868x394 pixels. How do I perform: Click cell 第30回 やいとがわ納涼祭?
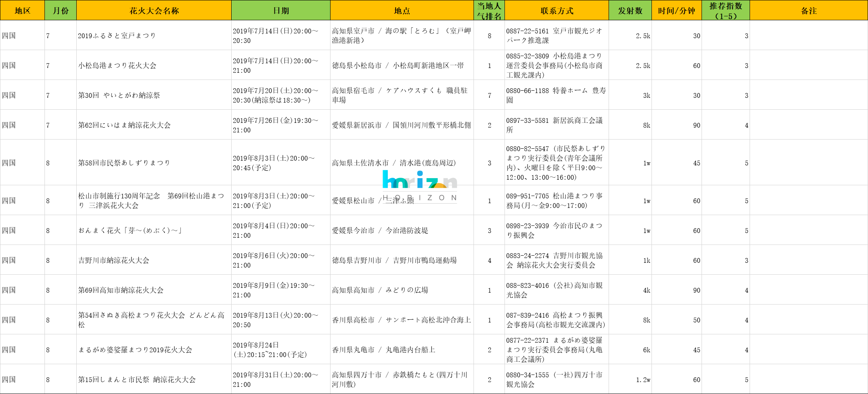coord(154,95)
